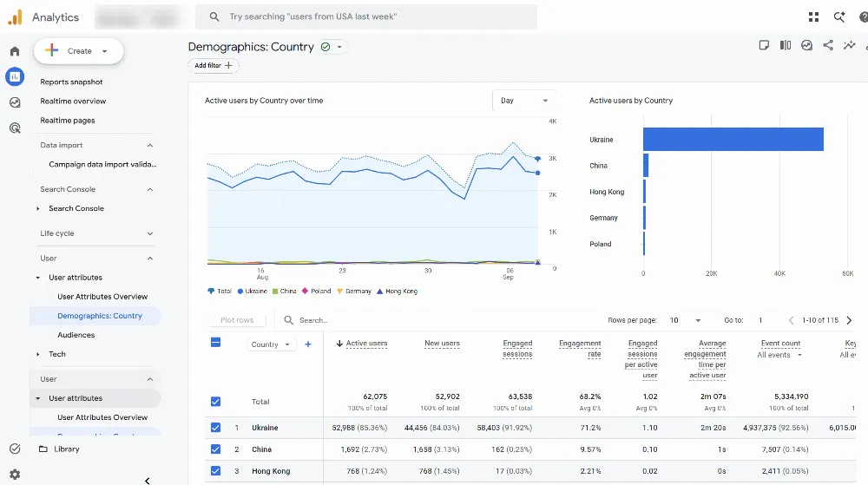Click the Ukraine bar in bar chart
The width and height of the screenshot is (868, 485).
(x=733, y=140)
